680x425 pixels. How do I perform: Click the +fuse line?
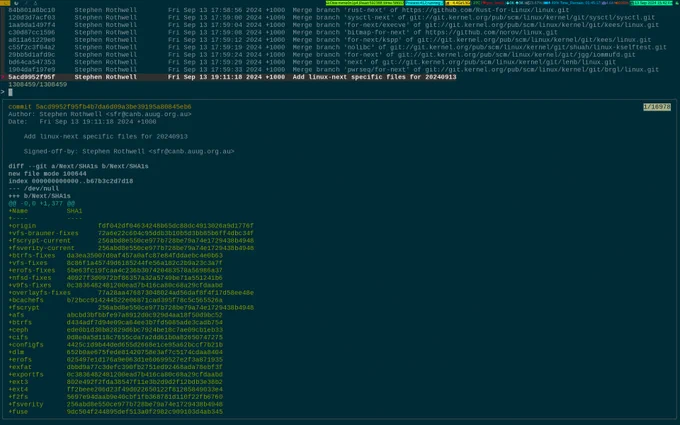tap(115, 412)
